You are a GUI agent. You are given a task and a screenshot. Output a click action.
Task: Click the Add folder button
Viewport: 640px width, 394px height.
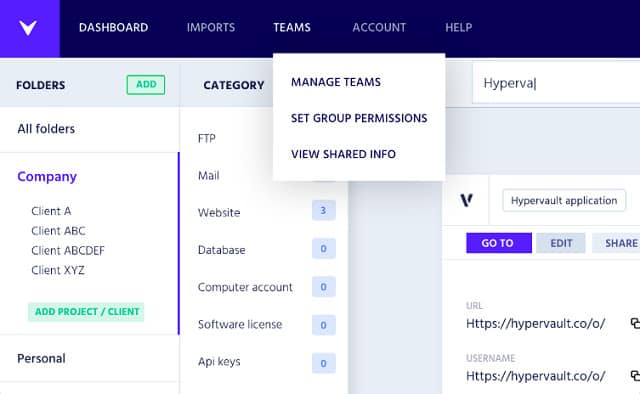146,85
